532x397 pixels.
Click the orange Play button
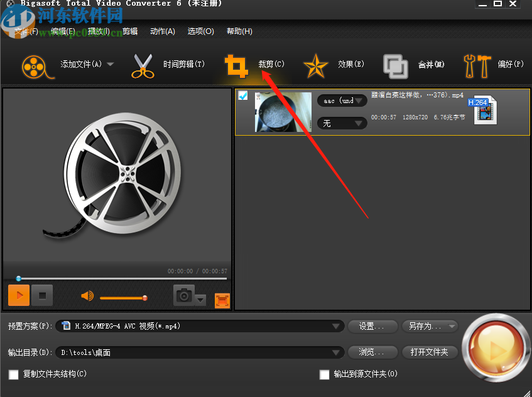[19, 295]
